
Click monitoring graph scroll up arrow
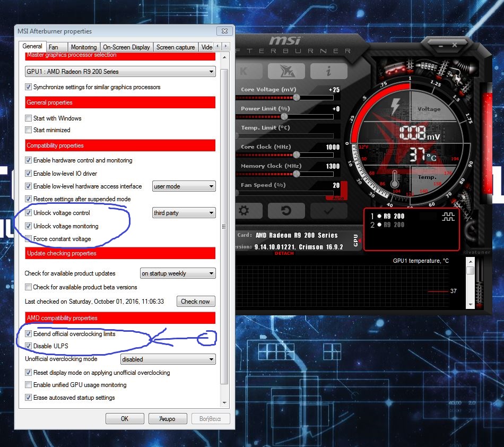coord(470,261)
